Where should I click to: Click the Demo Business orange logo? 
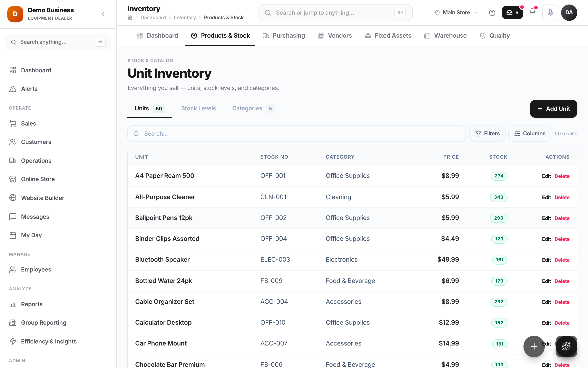tap(15, 14)
